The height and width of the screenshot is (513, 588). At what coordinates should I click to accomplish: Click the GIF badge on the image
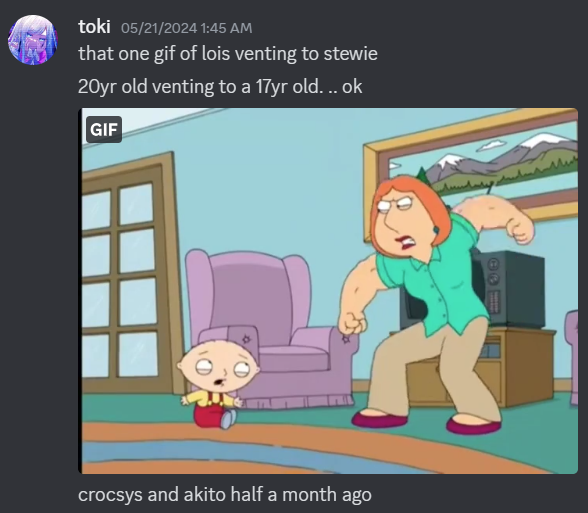point(104,129)
